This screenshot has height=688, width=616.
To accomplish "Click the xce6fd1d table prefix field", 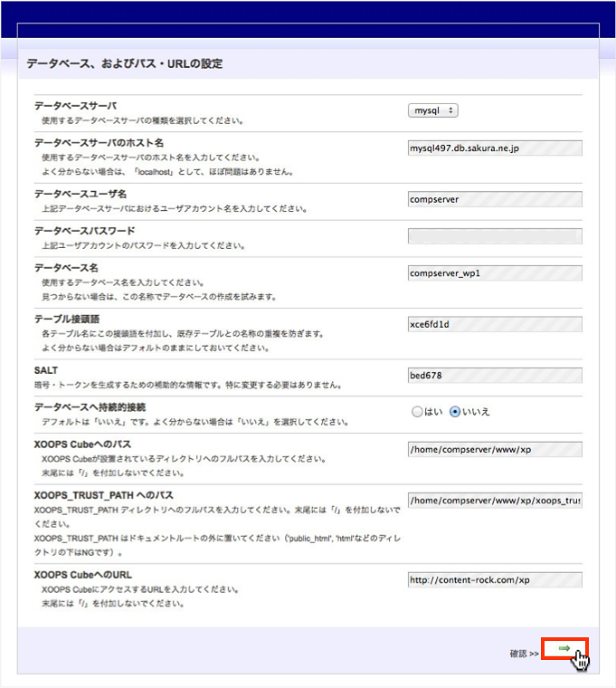I will coord(495,324).
